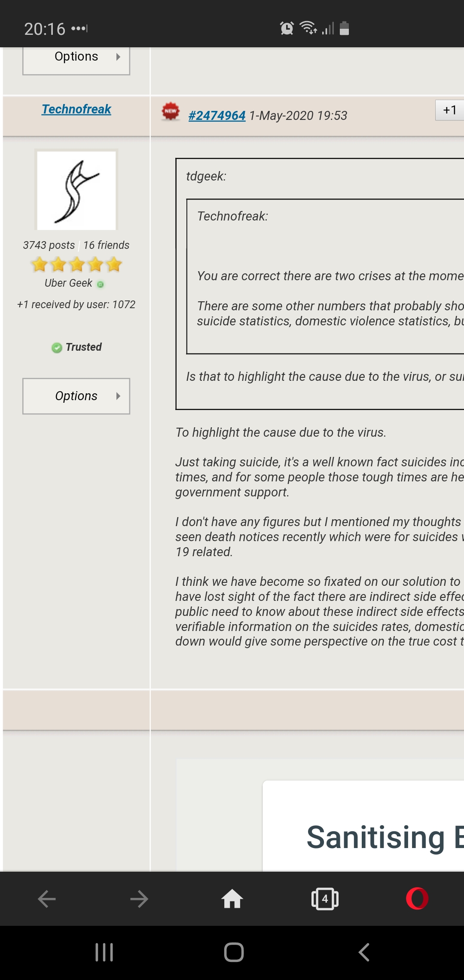Viewport: 464px width, 980px height.
Task: Tap the Android recent apps button
Action: 104,952
